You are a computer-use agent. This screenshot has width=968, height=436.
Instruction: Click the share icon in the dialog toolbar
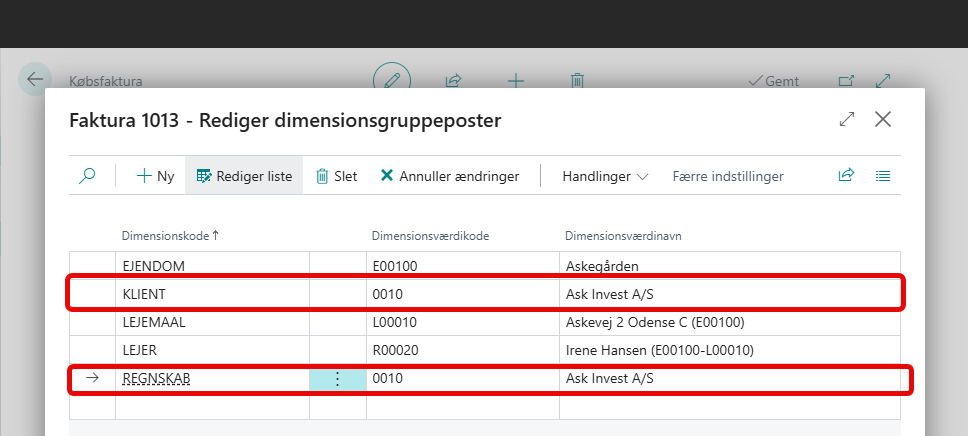click(x=846, y=176)
